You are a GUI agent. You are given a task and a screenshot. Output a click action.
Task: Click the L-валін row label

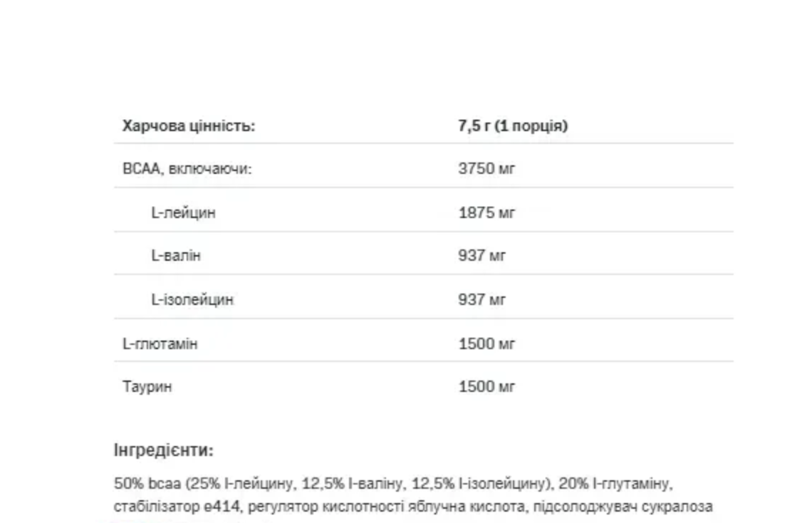click(x=175, y=256)
